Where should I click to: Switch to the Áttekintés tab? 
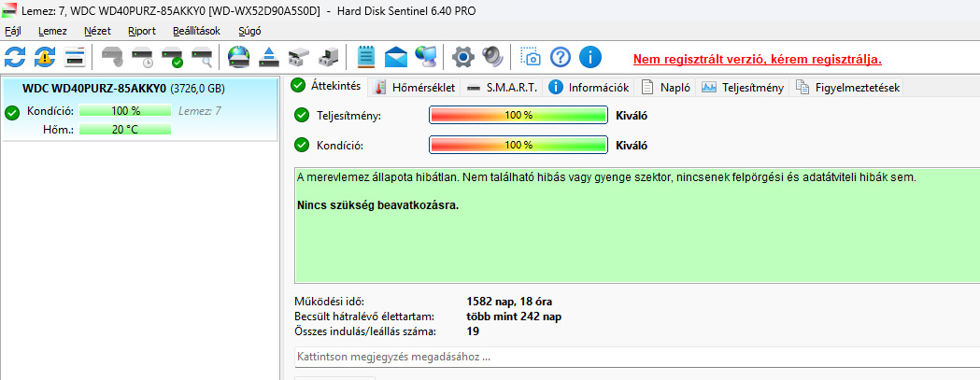point(327,86)
